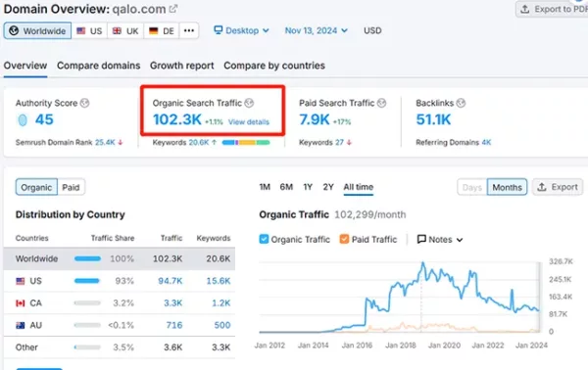
Task: Open the Desktop device dropdown
Action: tap(241, 30)
